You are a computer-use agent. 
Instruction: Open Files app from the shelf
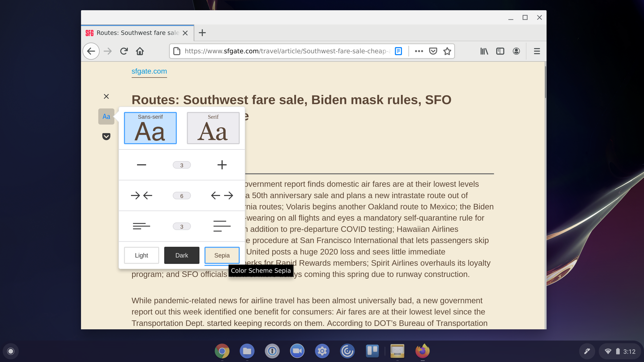(x=247, y=351)
